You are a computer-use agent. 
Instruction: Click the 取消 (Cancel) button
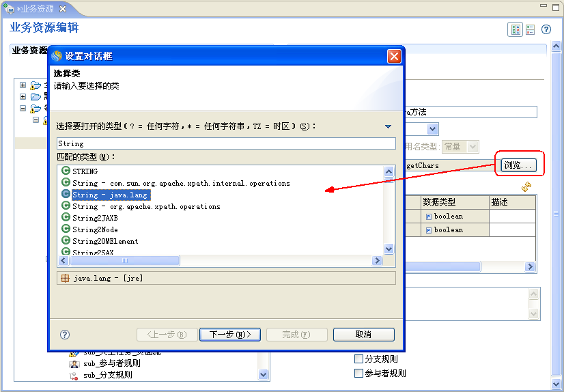pyautogui.click(x=363, y=335)
